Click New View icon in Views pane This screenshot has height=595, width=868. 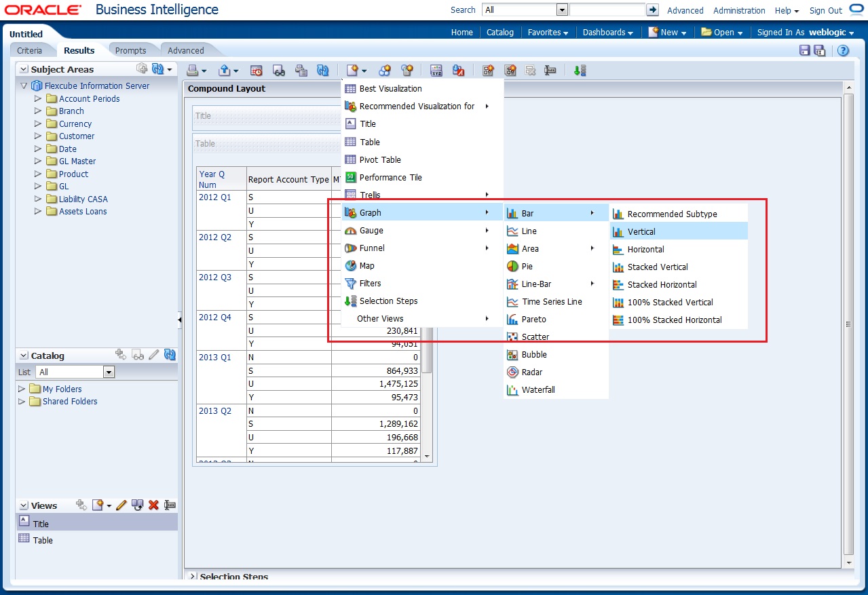click(98, 505)
